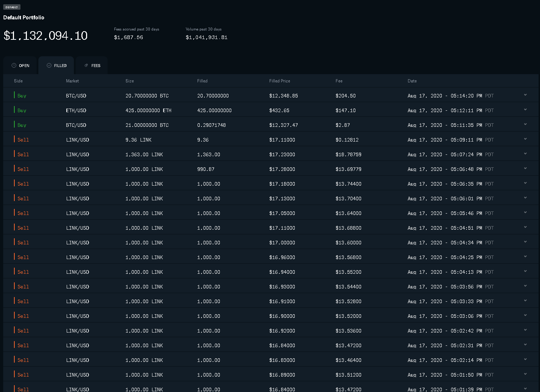Viewport: 540px width, 392px height.
Task: Expand the LINK/USD order at 05:01:50 PM
Action: click(x=525, y=374)
